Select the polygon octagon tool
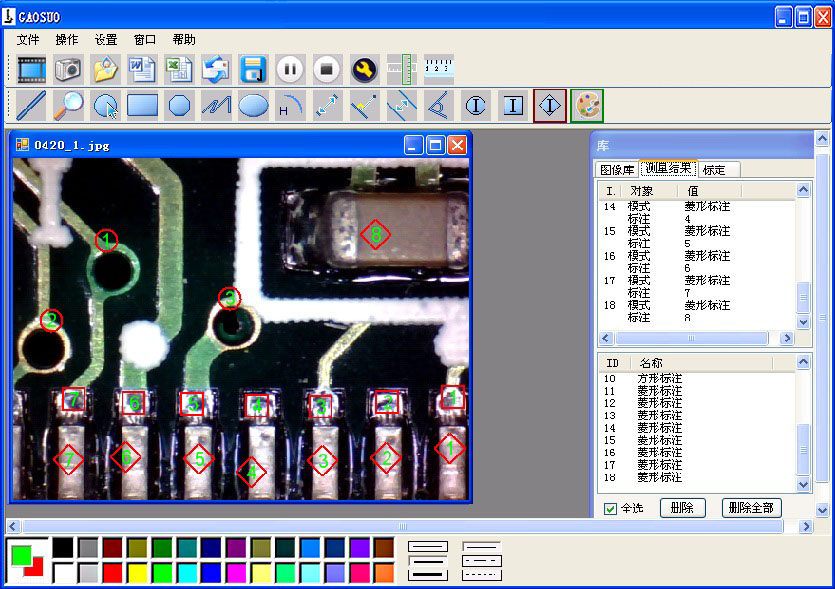The height and width of the screenshot is (589, 835). (x=179, y=105)
